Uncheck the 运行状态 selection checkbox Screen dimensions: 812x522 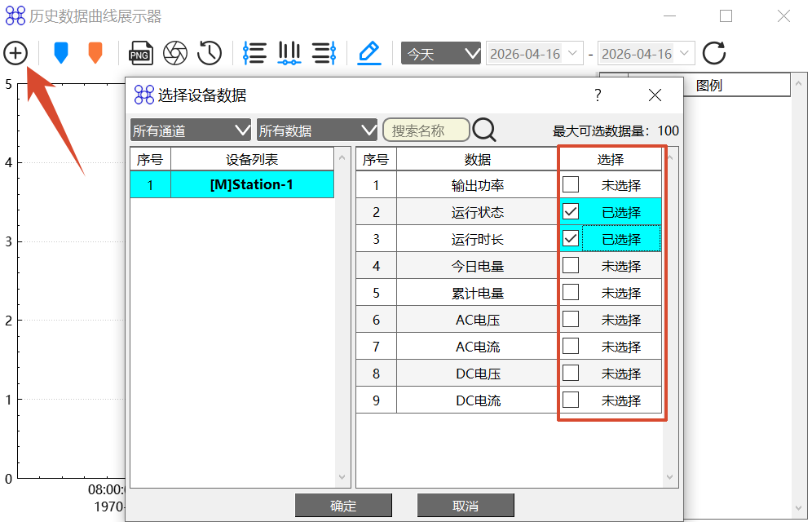coord(571,211)
